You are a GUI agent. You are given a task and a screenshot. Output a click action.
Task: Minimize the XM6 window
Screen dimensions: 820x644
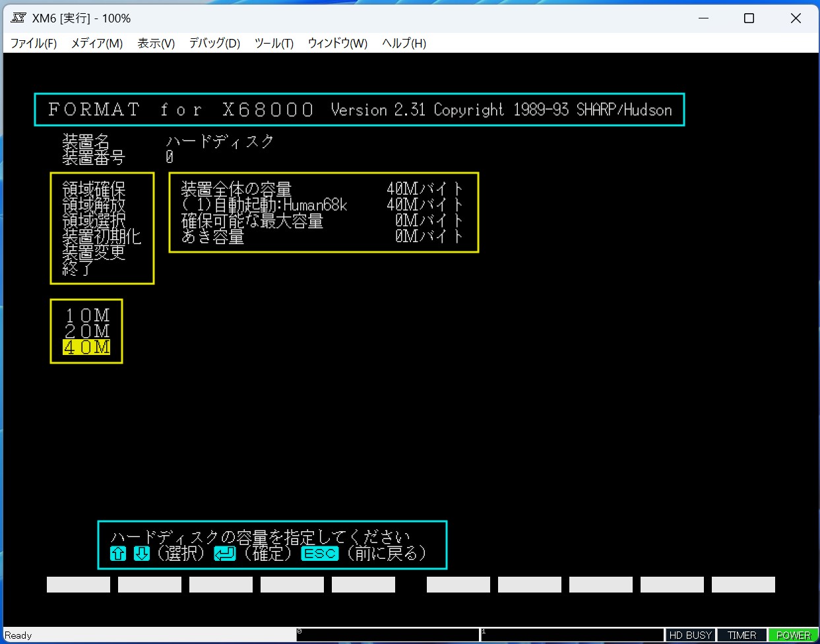(x=703, y=18)
